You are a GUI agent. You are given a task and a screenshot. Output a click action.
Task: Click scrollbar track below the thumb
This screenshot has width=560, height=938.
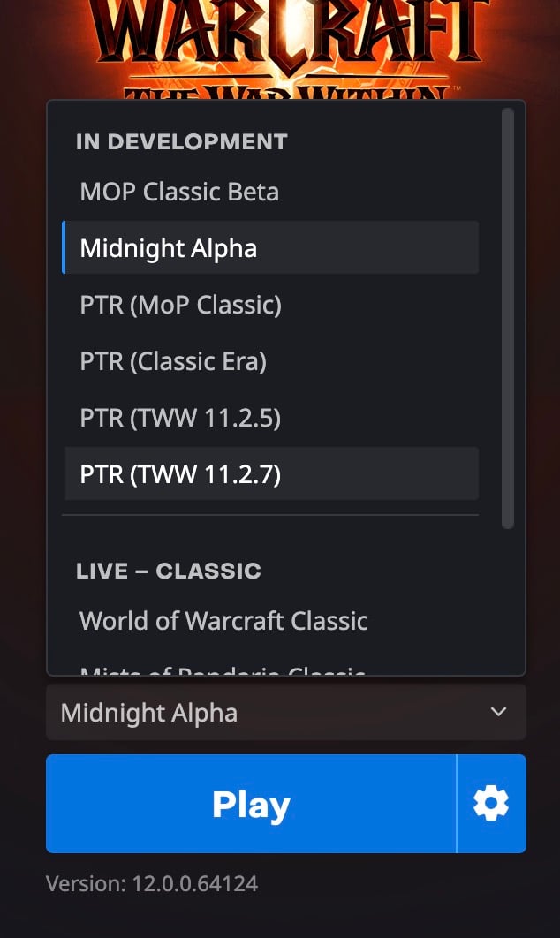pos(507,601)
